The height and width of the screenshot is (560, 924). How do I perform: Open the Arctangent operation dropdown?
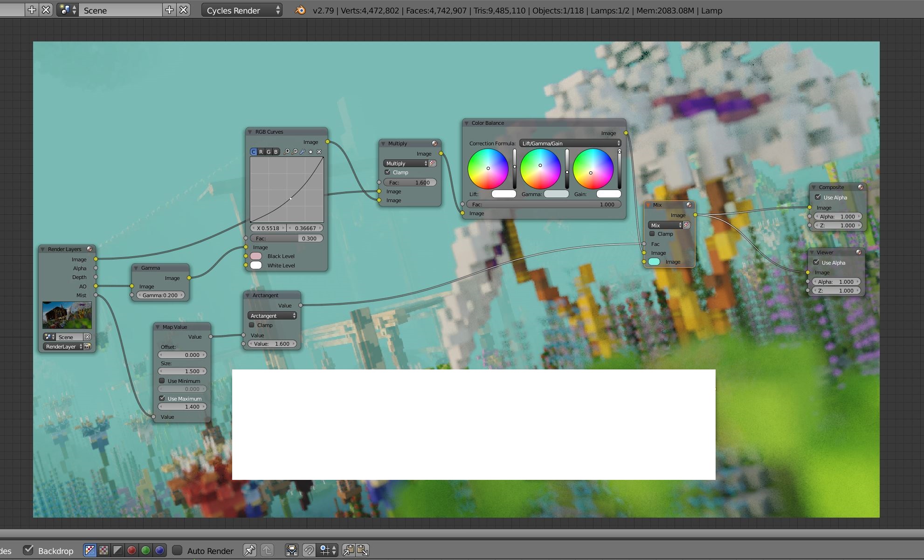coord(272,315)
